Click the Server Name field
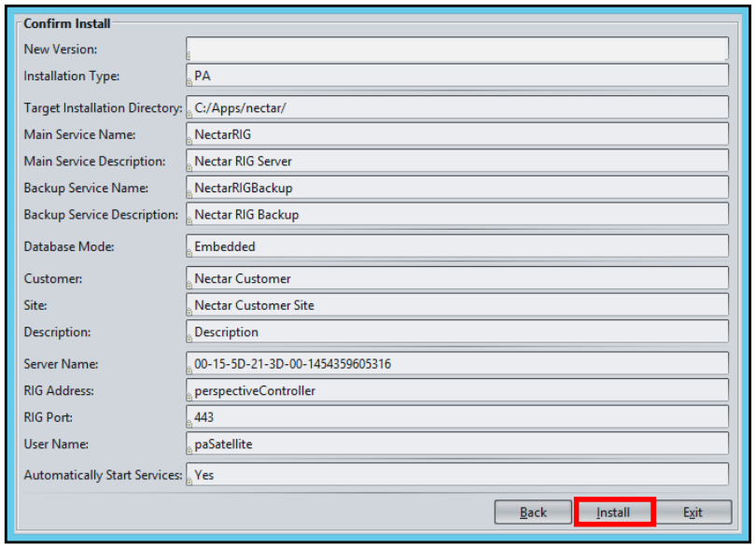Screen dimensions: 756x548 [x=457, y=363]
